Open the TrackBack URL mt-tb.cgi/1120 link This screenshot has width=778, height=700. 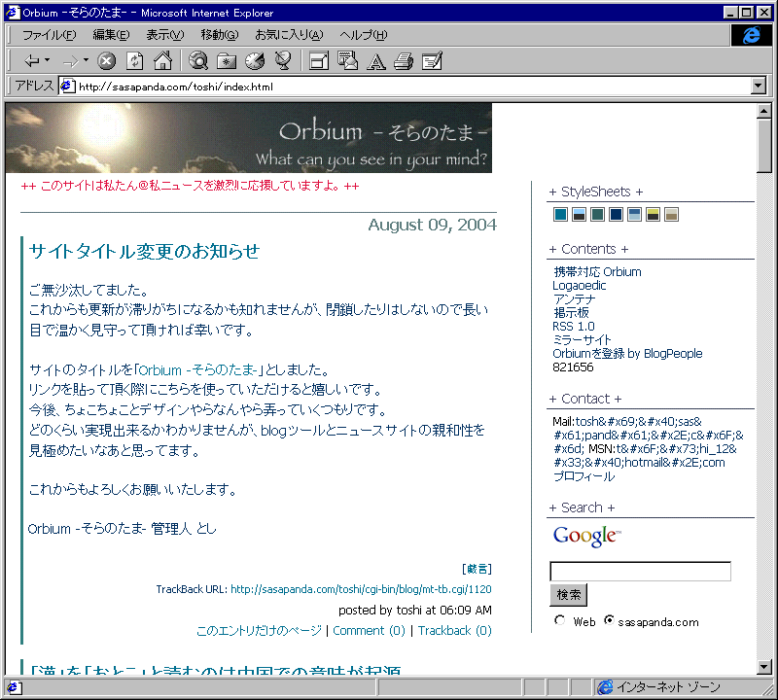coord(361,589)
